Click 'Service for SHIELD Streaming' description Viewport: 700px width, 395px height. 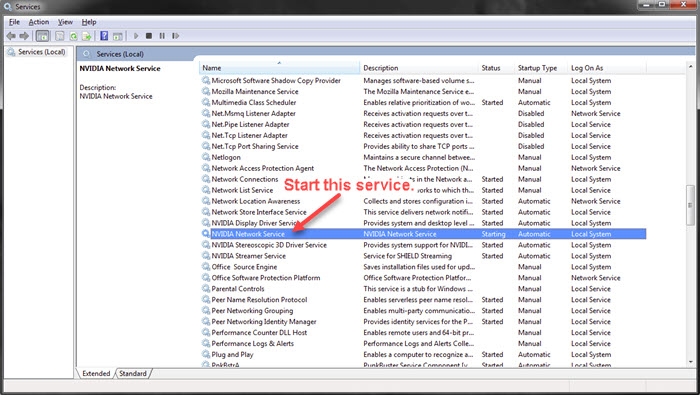pos(408,256)
